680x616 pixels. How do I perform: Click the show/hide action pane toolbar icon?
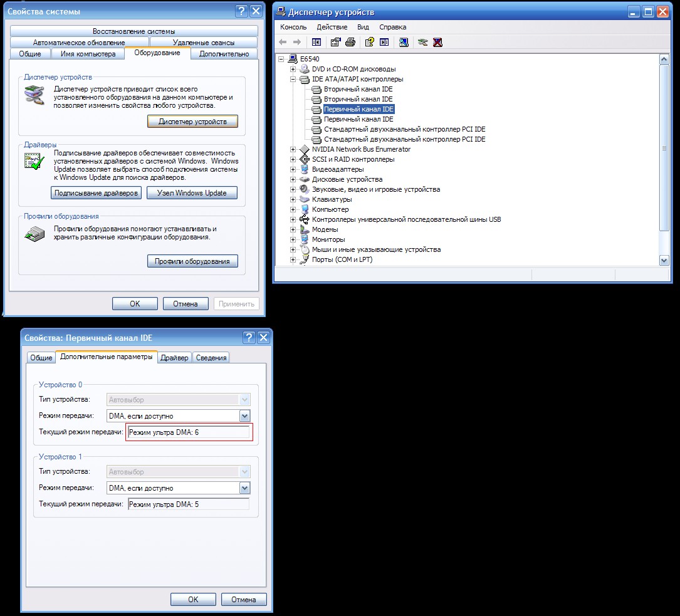tap(384, 42)
